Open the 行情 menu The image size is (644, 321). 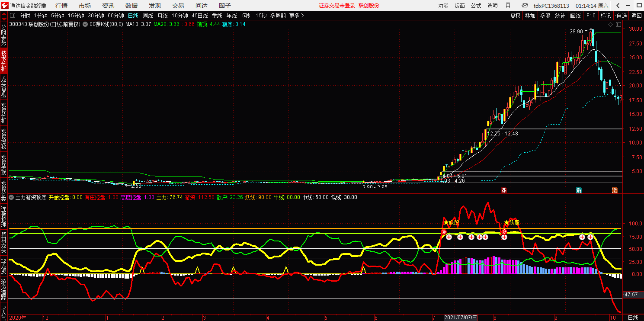pos(61,6)
